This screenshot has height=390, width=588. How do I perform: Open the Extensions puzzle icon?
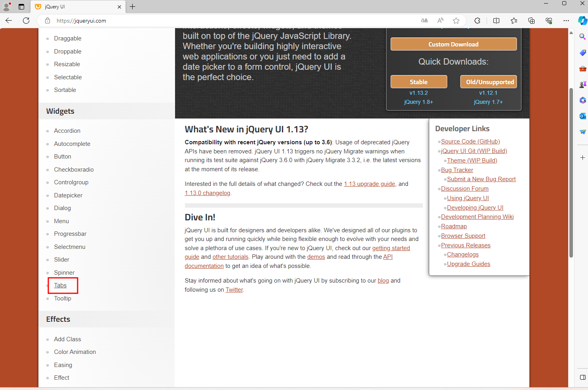(477, 21)
